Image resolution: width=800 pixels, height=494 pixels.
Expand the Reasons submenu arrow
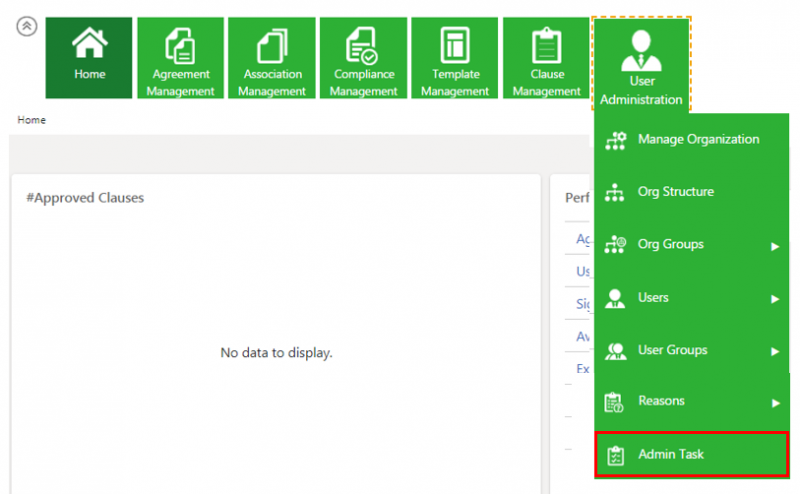pyautogui.click(x=775, y=403)
